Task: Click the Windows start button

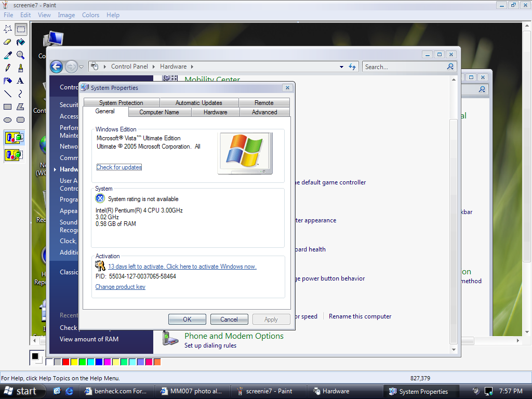Action: click(x=21, y=391)
